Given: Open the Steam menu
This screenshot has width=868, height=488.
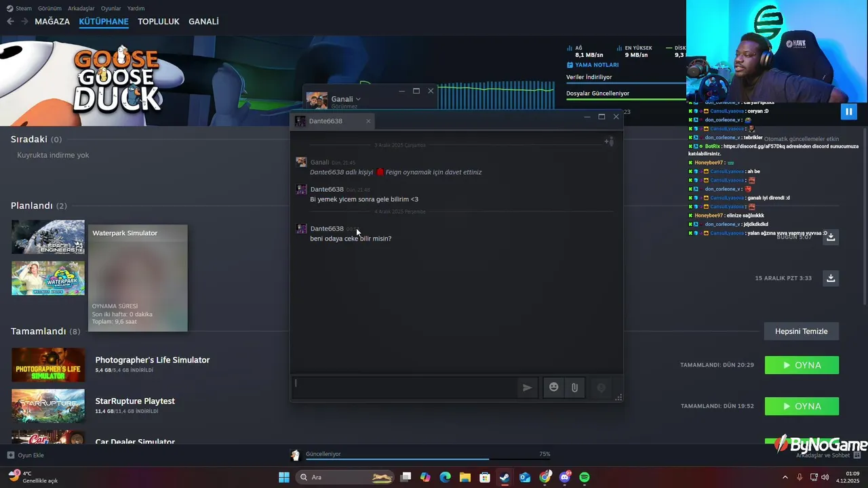Looking at the screenshot, I should click(x=19, y=8).
